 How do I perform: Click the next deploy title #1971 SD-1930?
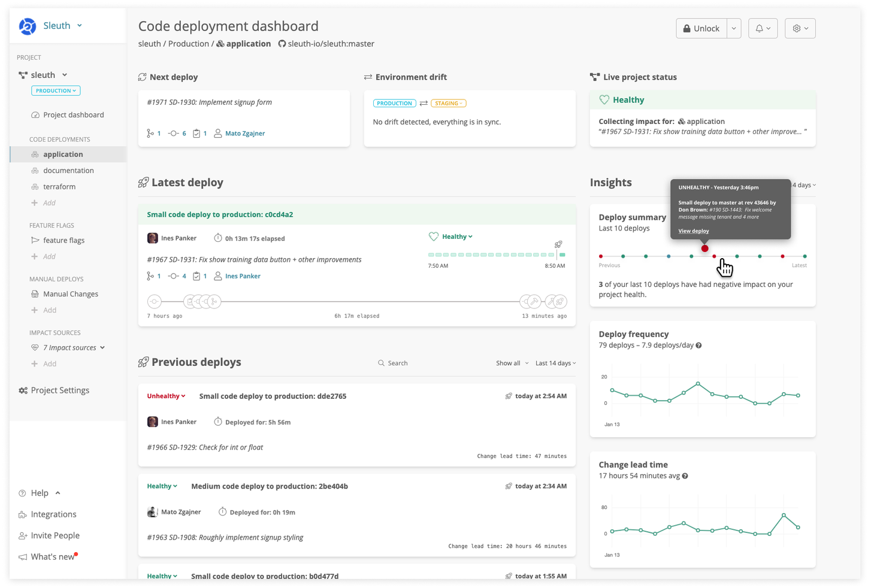[210, 102]
